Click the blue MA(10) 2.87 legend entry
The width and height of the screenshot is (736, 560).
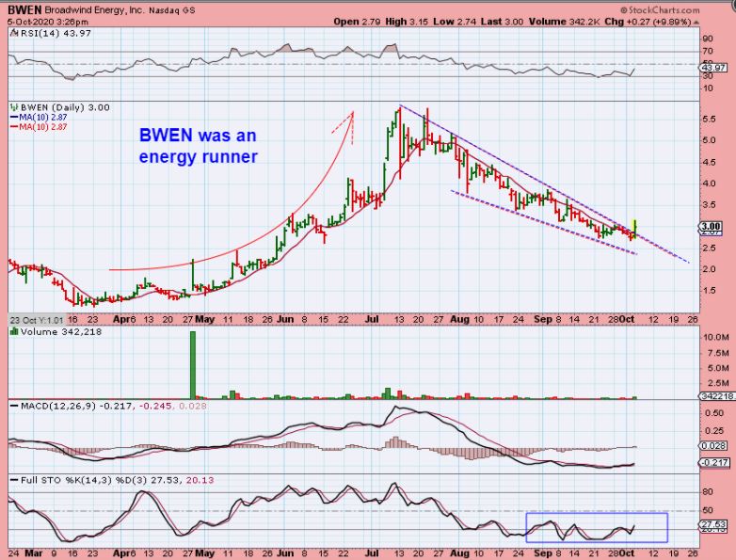point(39,118)
